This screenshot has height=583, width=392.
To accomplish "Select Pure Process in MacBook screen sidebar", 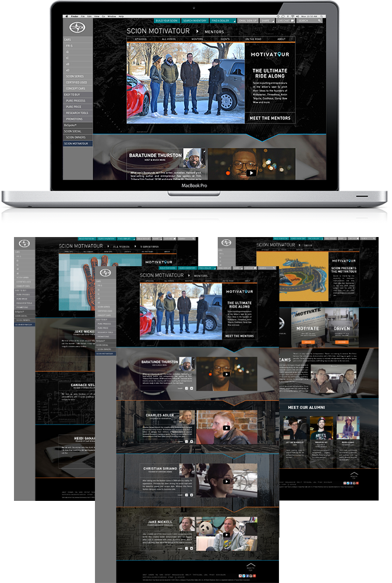I will 77,100.
